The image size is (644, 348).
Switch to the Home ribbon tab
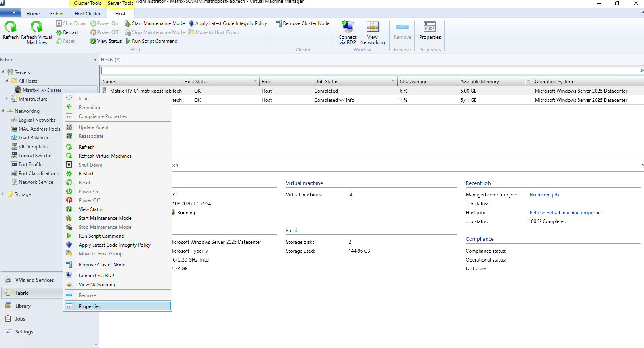coord(33,13)
